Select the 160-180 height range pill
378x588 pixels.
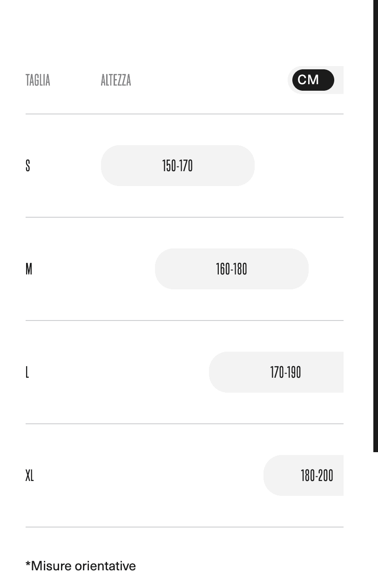[231, 269]
